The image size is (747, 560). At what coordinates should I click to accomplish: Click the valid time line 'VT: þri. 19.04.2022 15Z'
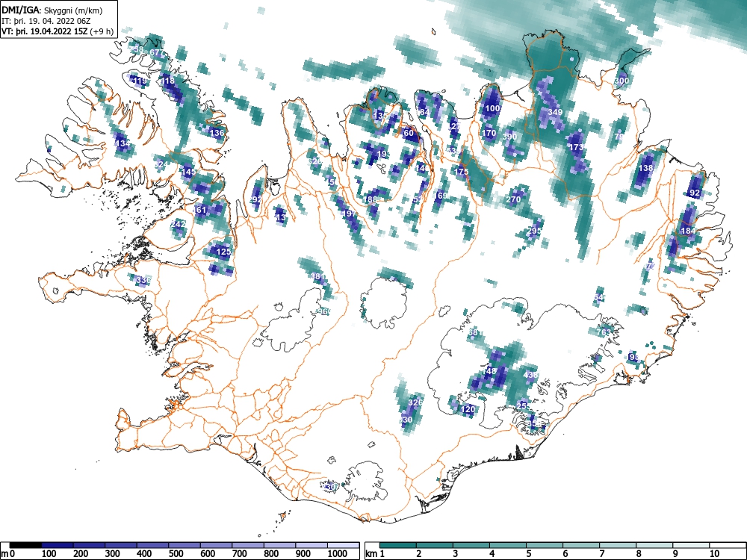(x=46, y=31)
